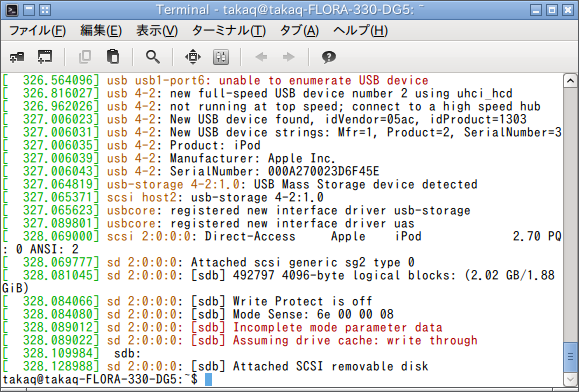Image resolution: width=579 pixels, height=392 pixels.
Task: Open a new terminal window icon
Action: pyautogui.click(x=45, y=57)
